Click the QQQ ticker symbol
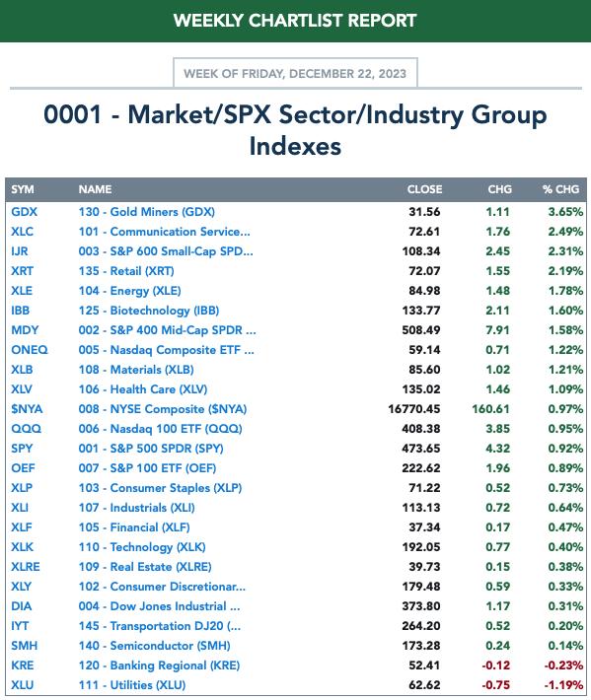This screenshot has height=700, width=591. (x=26, y=429)
